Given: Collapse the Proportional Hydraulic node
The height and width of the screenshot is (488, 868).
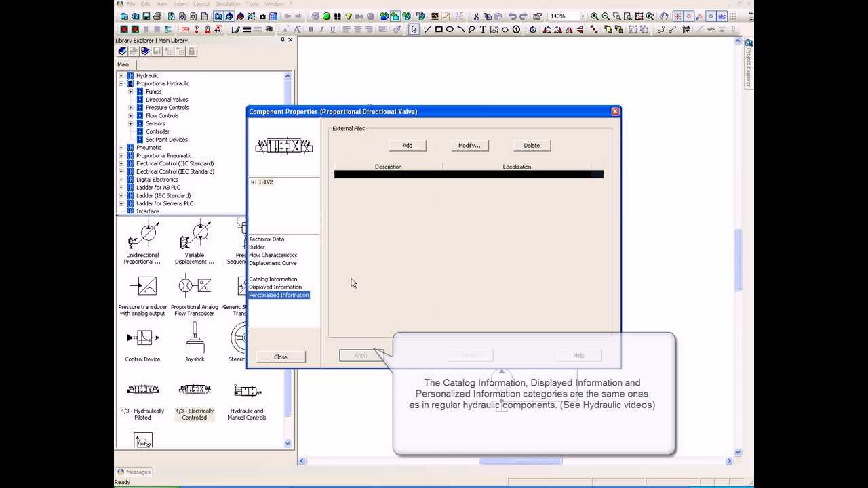Looking at the screenshot, I should click(x=121, y=83).
